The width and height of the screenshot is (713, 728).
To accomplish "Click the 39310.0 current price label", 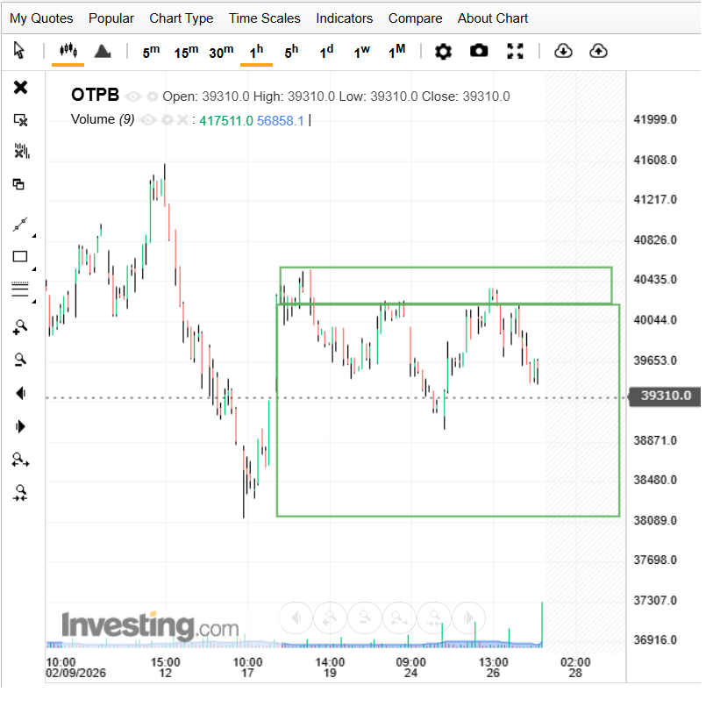I will coord(665,396).
